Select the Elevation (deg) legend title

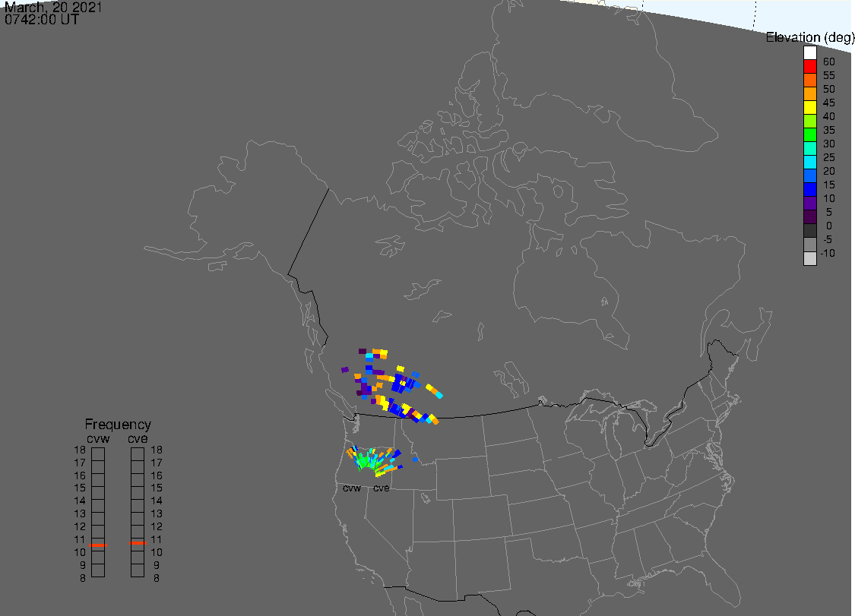click(809, 38)
